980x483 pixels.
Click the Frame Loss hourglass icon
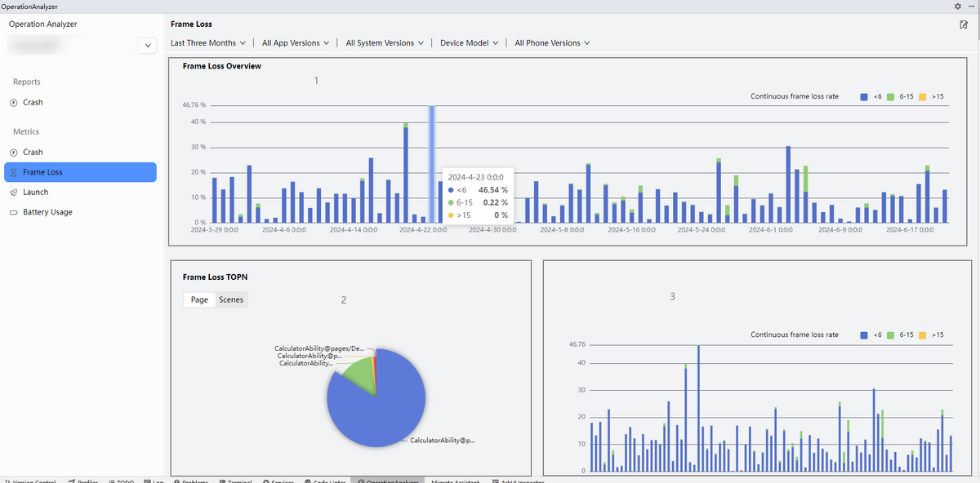pyautogui.click(x=13, y=173)
